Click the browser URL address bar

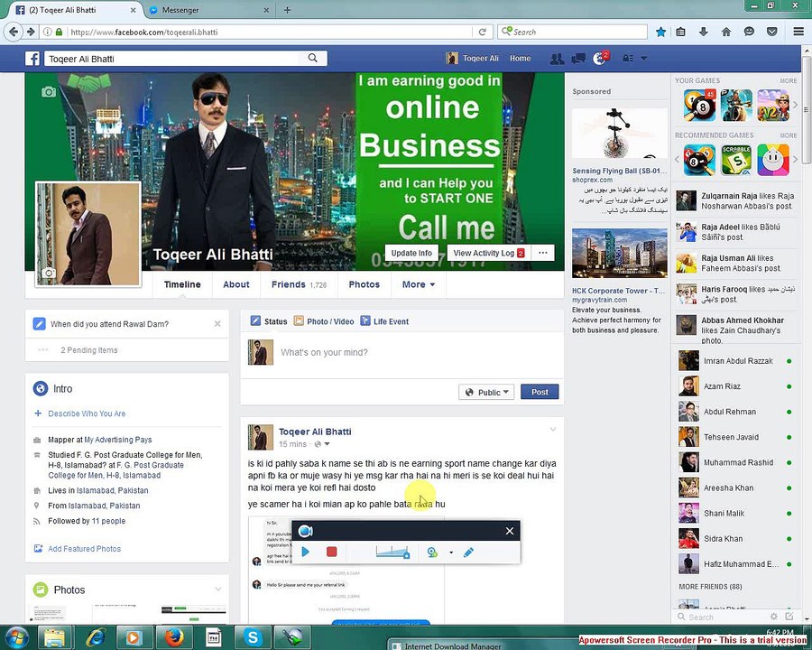click(269, 32)
